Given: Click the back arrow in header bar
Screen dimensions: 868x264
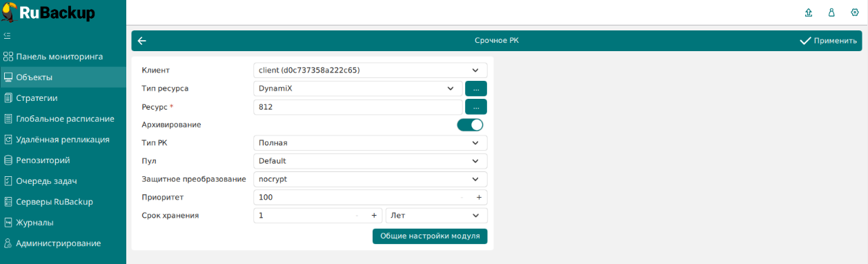Looking at the screenshot, I should pos(142,41).
